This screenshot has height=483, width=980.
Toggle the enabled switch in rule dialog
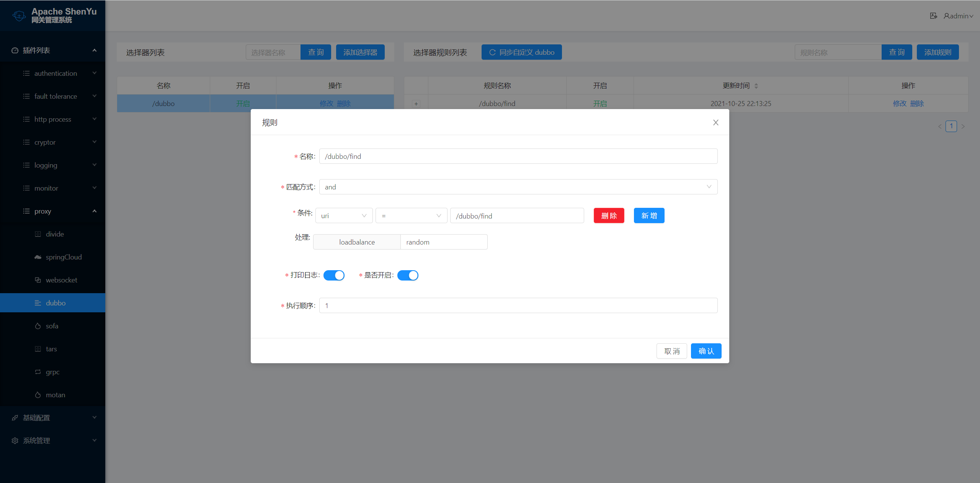408,275
